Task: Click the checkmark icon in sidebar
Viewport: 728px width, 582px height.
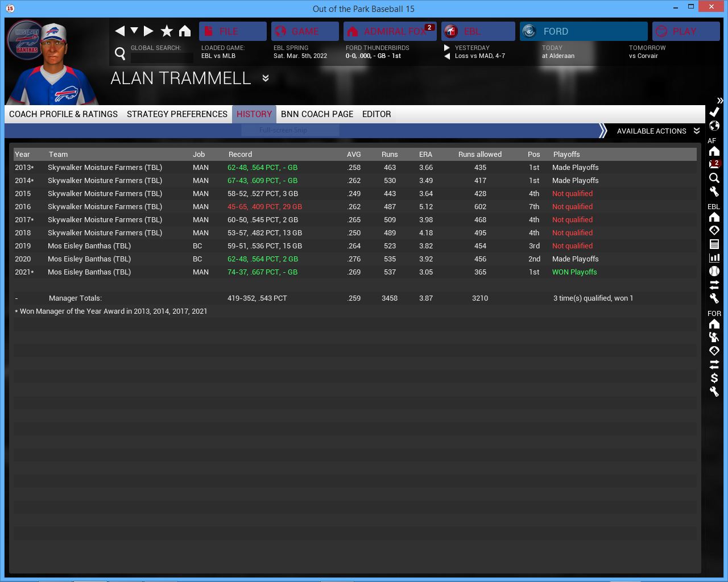Action: [x=714, y=112]
